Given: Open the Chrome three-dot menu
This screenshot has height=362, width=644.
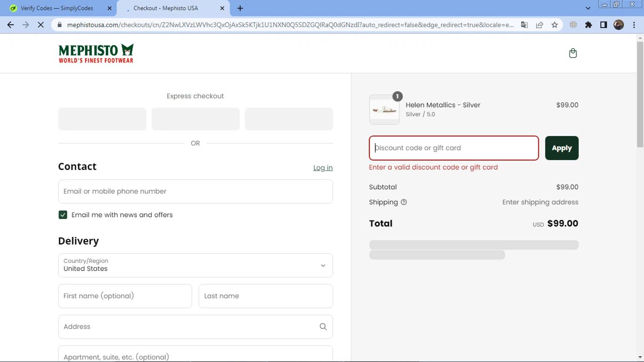Looking at the screenshot, I should [x=634, y=25].
